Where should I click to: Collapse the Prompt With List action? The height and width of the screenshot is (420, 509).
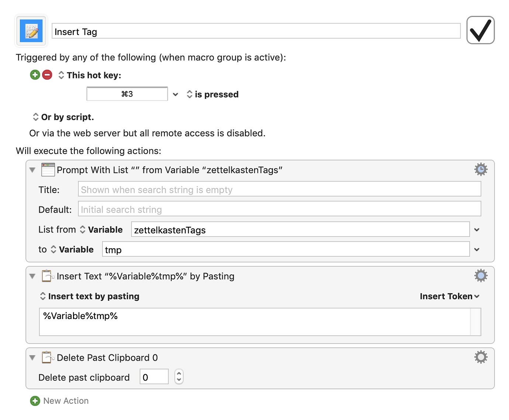pyautogui.click(x=32, y=170)
